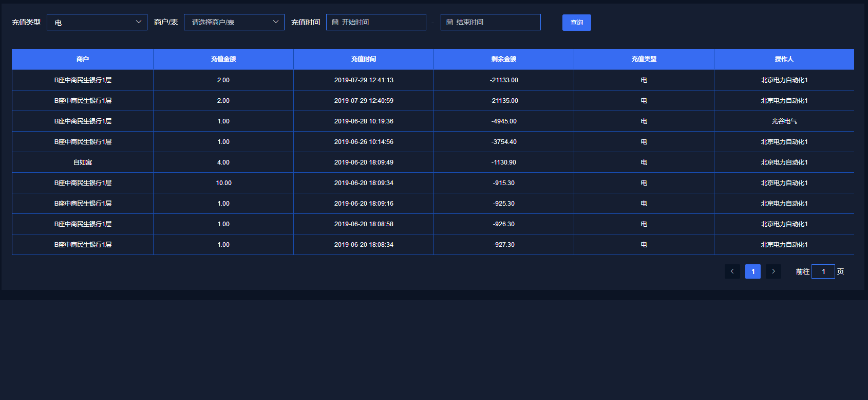
Task: Click the 剩余金额 column header
Action: pos(504,59)
